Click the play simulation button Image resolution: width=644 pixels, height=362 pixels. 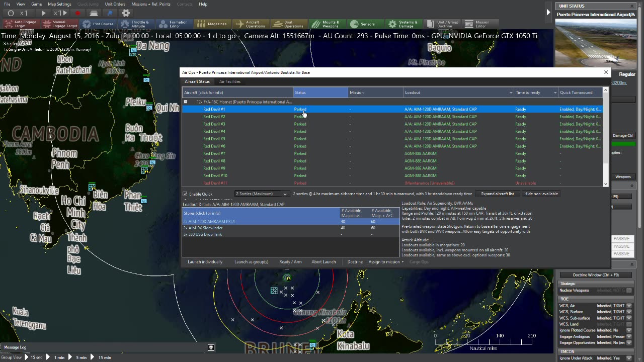pos(44,13)
